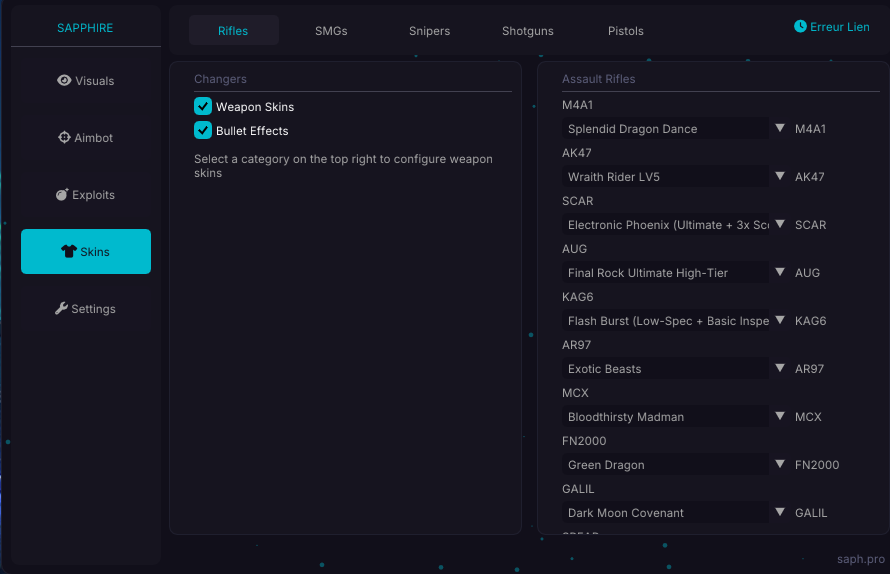Open the AK47 skin dropdown arrow
The image size is (890, 574).
780,176
